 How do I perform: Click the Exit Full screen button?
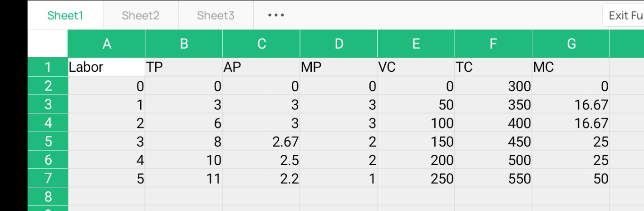coord(624,15)
